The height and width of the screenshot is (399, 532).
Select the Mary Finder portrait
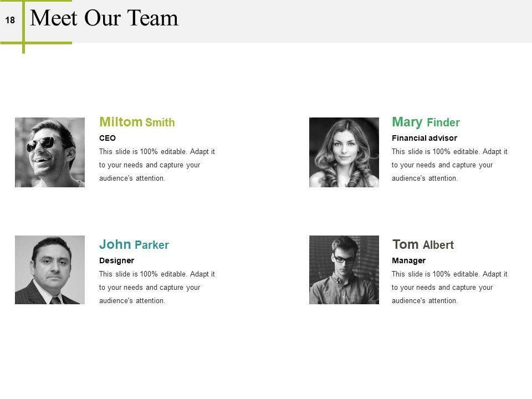pos(344,152)
